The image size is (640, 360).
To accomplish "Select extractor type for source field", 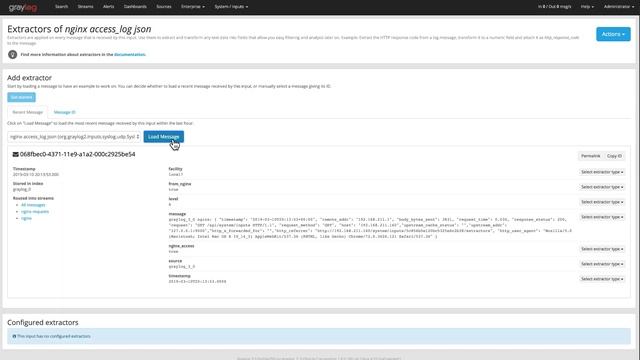I will click(x=602, y=264).
